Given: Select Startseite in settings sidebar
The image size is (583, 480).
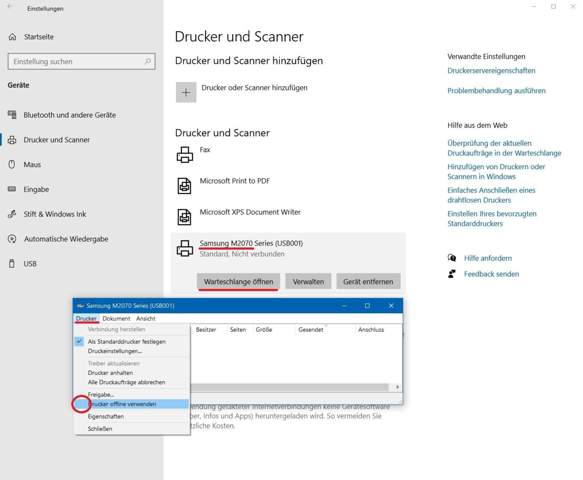Looking at the screenshot, I should 39,37.
